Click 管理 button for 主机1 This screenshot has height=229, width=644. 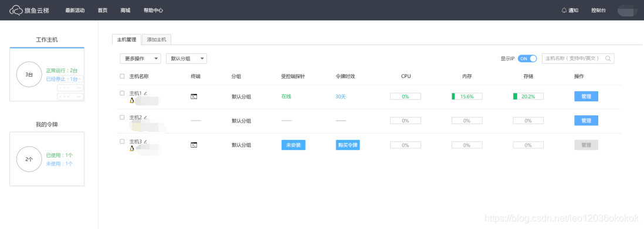[x=586, y=97]
